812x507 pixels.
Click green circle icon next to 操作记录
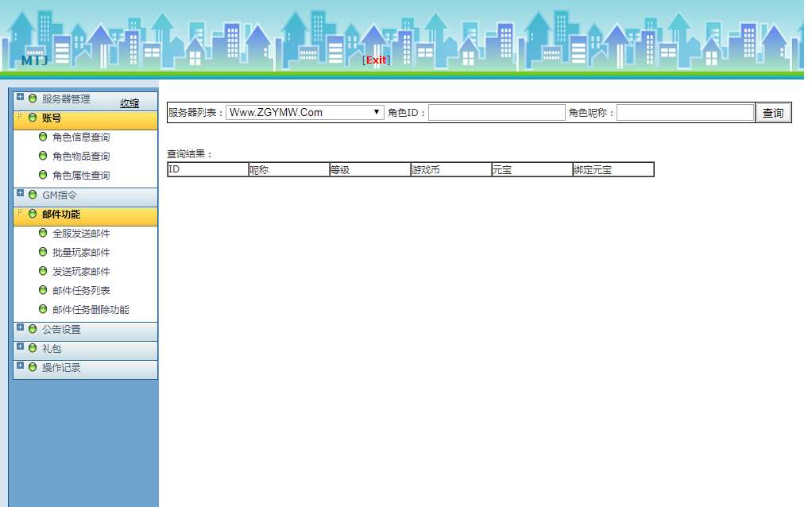pyautogui.click(x=33, y=367)
